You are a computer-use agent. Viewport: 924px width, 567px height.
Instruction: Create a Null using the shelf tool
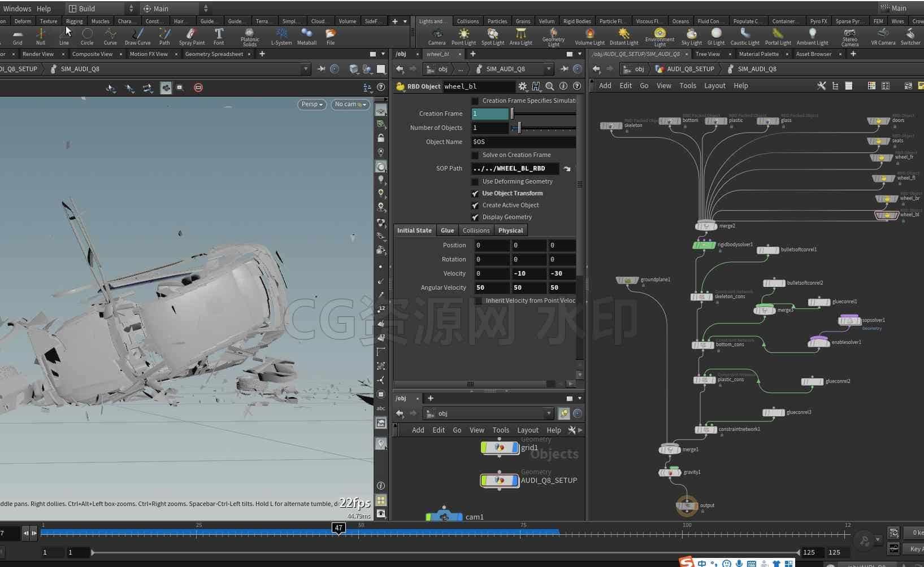click(x=41, y=37)
